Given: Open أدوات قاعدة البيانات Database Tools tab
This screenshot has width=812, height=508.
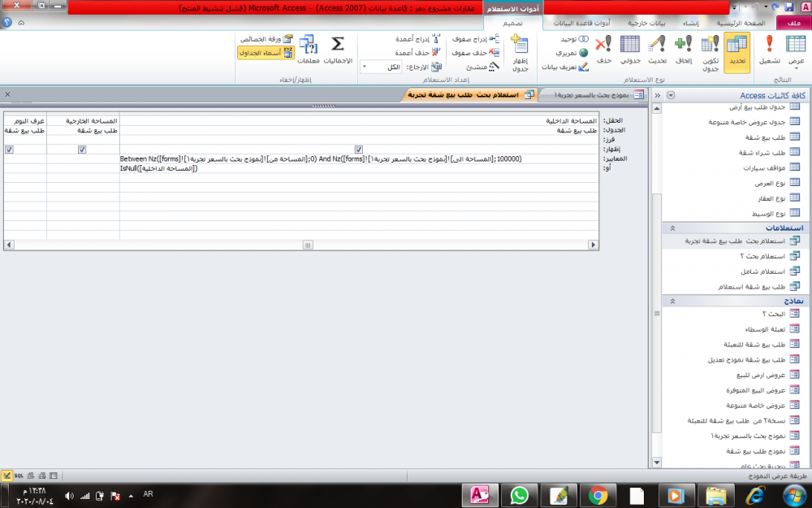Looking at the screenshot, I should pyautogui.click(x=581, y=24).
